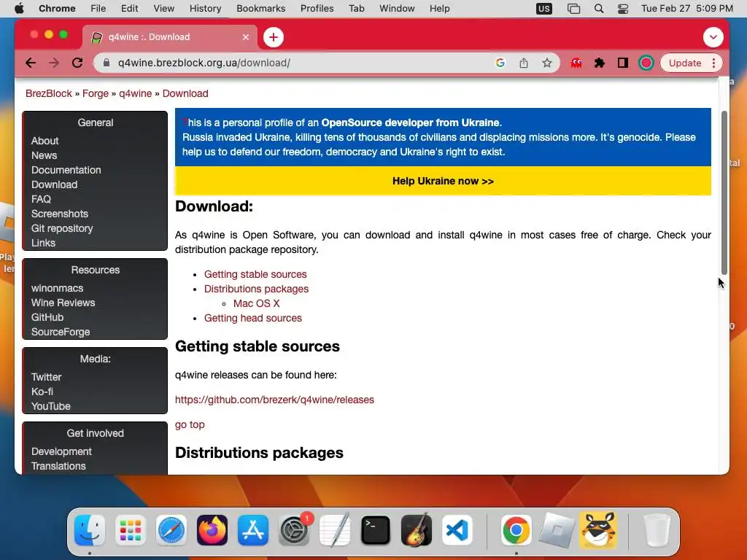Jump to Distributions packages link
Viewport: 747px width, 560px height.
tap(256, 289)
